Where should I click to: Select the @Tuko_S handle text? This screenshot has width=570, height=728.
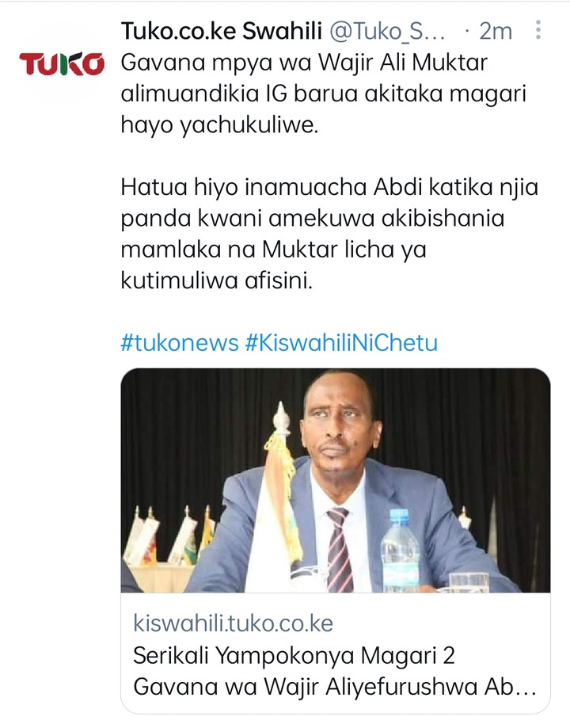pos(388,31)
